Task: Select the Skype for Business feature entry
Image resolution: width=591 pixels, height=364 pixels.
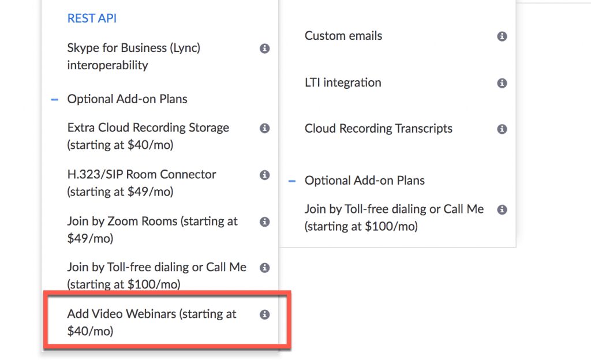Action: (133, 56)
